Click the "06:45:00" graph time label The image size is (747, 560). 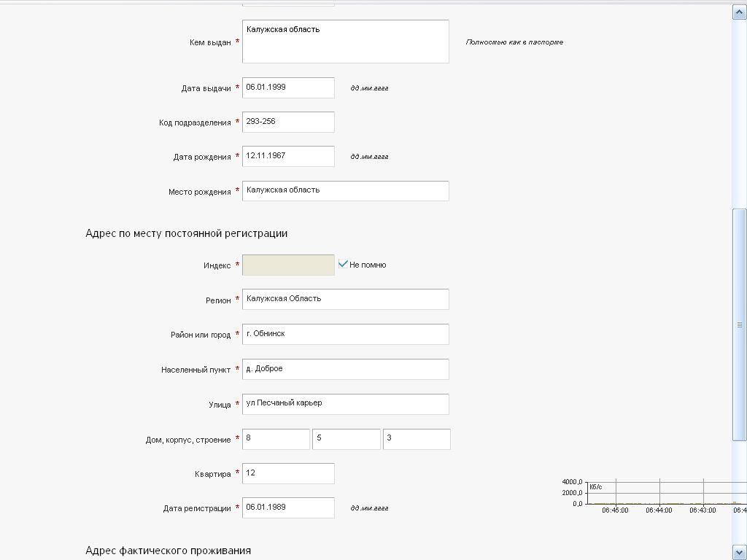click(x=615, y=510)
